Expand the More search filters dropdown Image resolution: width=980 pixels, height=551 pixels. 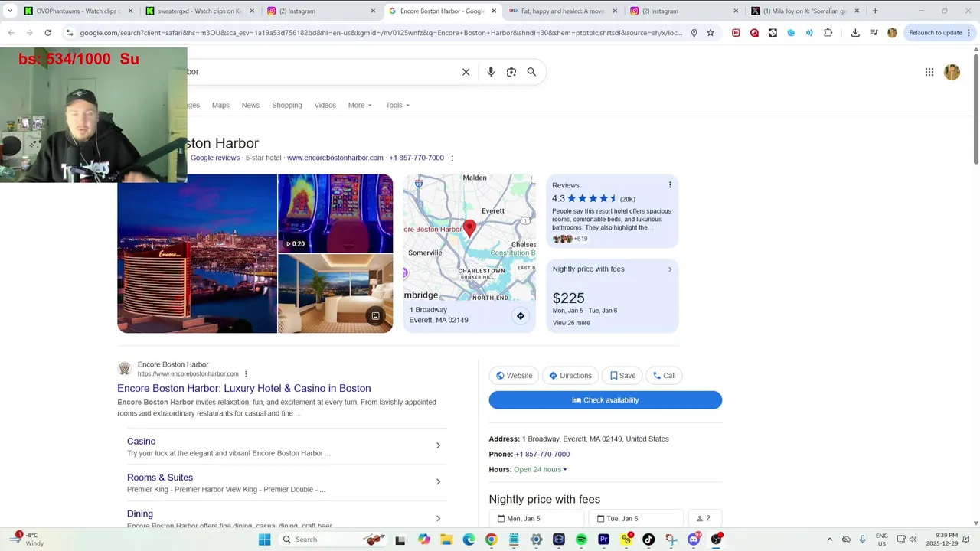tap(360, 105)
